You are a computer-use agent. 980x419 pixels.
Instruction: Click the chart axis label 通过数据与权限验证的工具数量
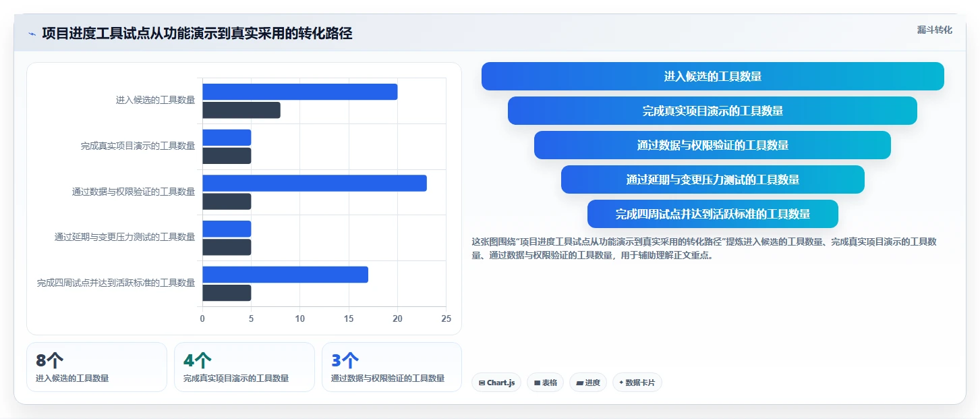[x=134, y=192]
